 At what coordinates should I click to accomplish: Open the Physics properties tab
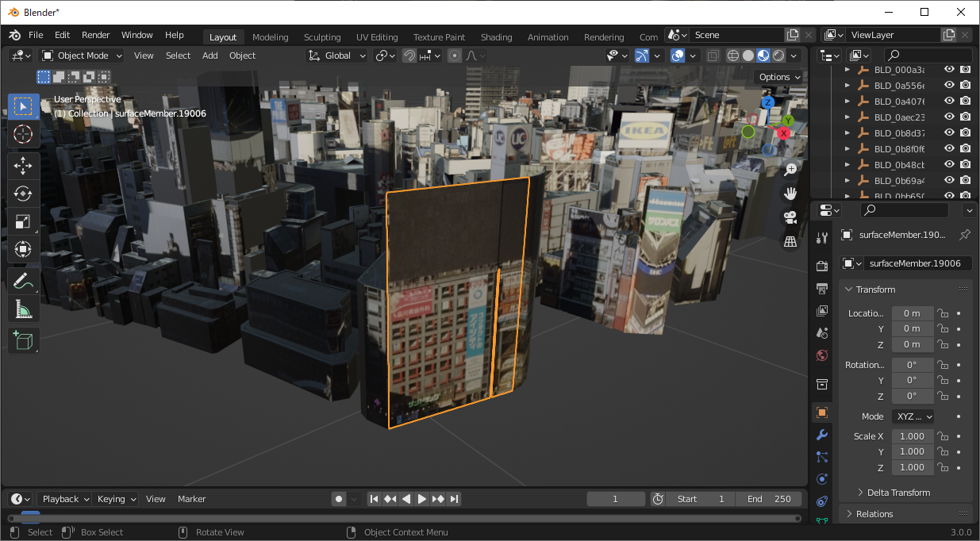coord(822,479)
